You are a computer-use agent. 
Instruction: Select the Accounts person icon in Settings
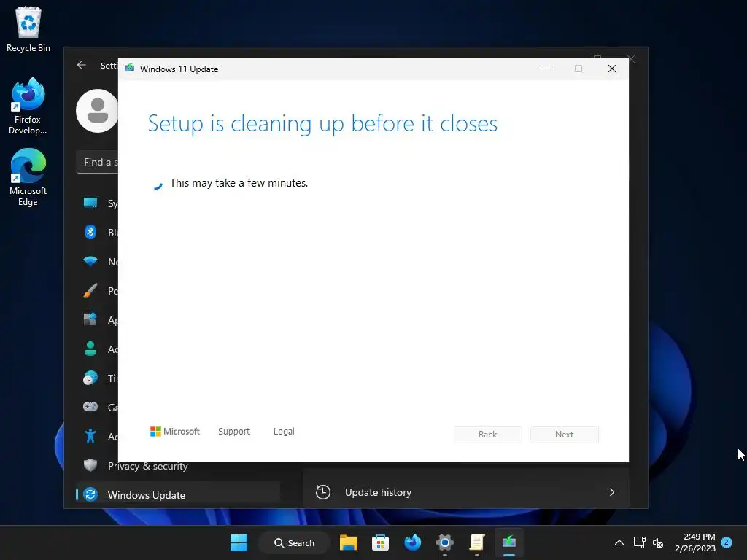(x=90, y=349)
